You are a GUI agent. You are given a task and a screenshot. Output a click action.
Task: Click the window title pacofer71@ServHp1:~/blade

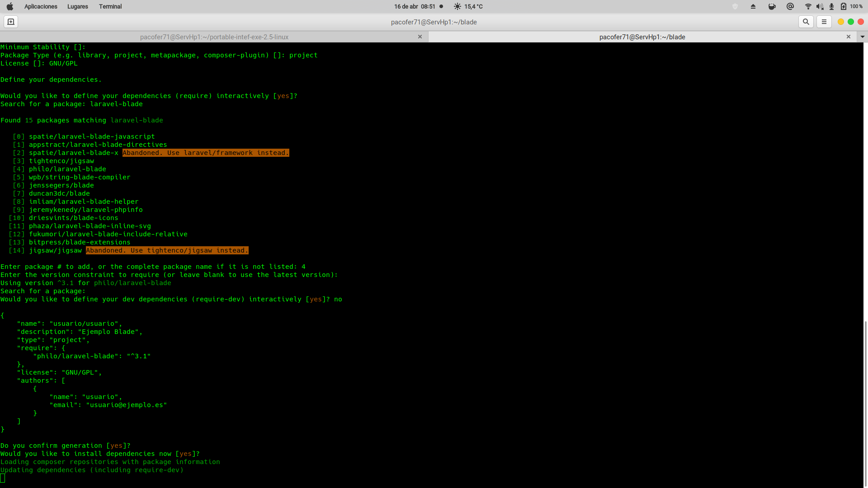[434, 22]
